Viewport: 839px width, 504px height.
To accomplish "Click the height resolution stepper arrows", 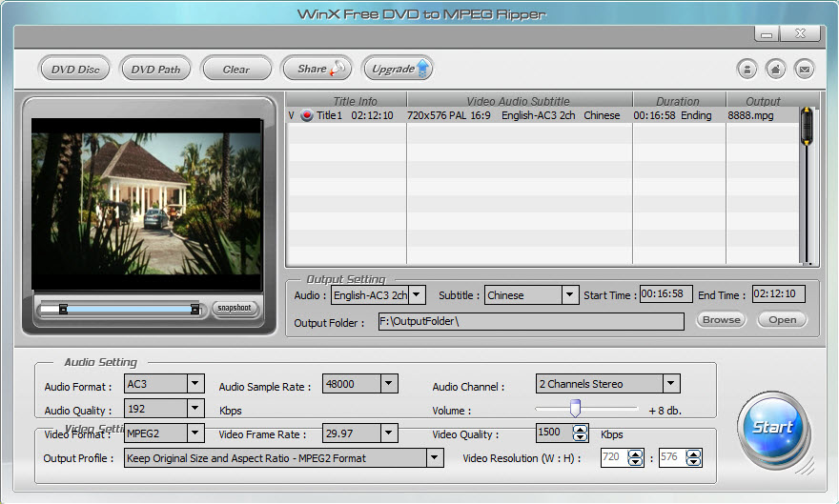I will [x=693, y=458].
